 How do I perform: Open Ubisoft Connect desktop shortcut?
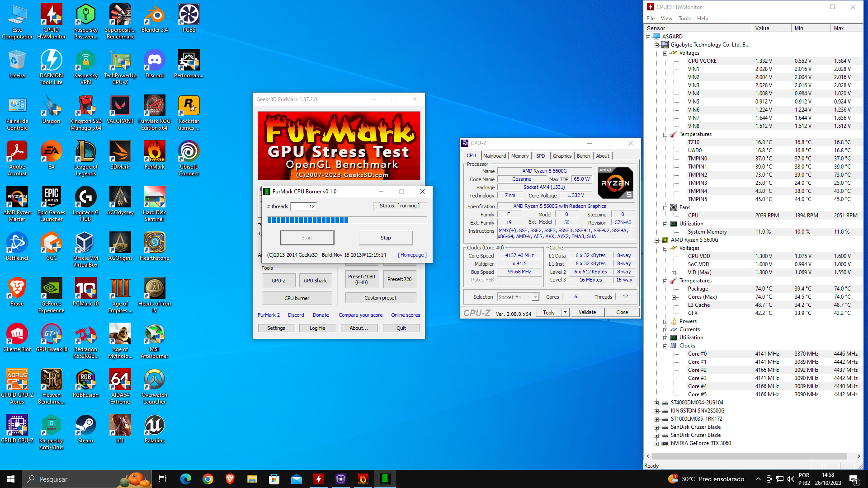[x=189, y=158]
